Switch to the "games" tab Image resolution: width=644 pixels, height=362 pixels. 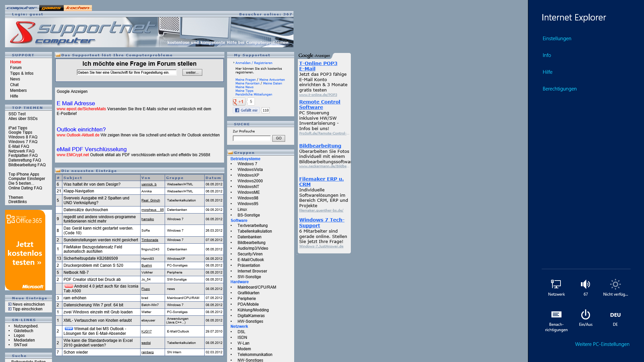tap(51, 8)
